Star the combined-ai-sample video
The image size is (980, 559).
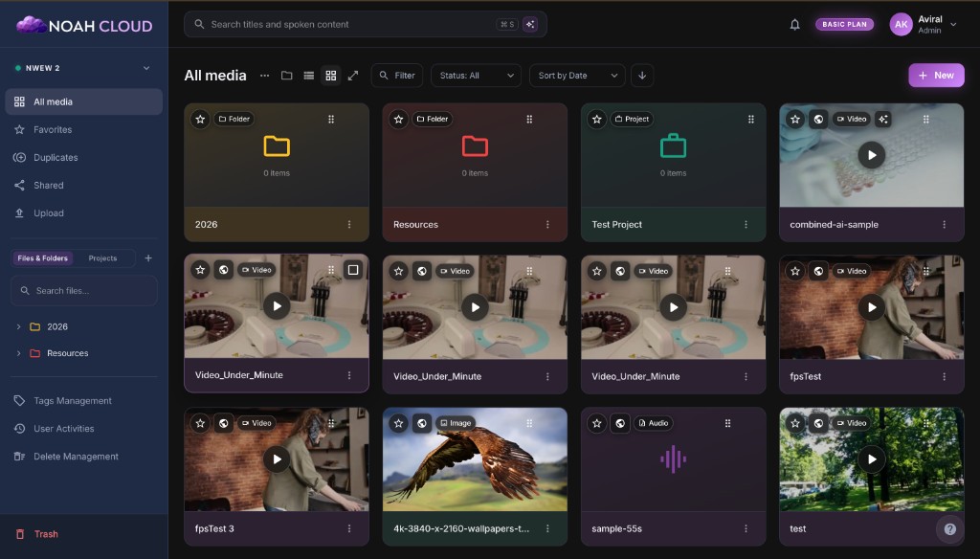(795, 119)
